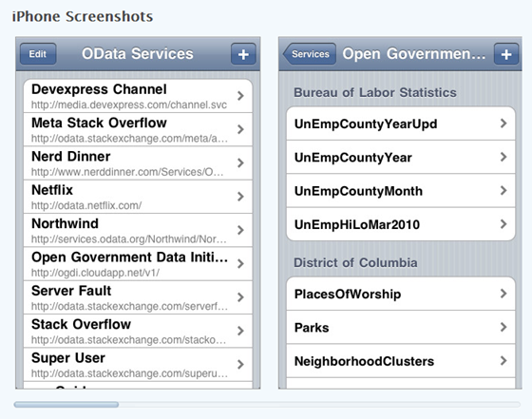532x419 pixels.
Task: Tap chevron on UnEmpHiLoMar2010 row
Action: point(503,224)
